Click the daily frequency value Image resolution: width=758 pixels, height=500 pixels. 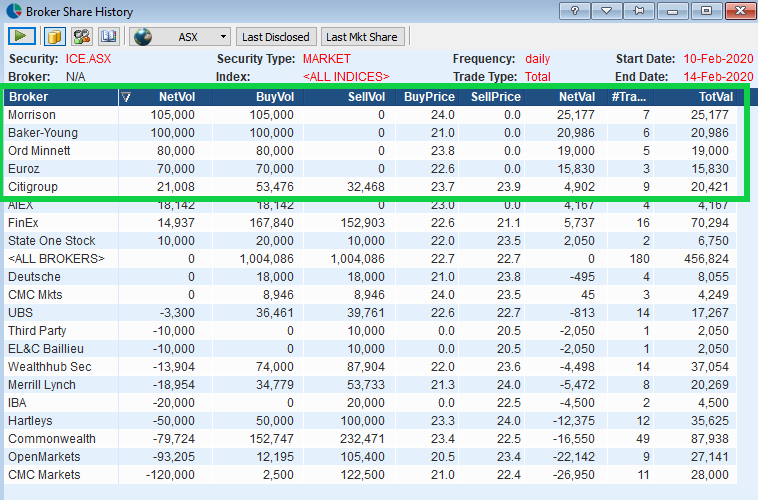point(538,59)
